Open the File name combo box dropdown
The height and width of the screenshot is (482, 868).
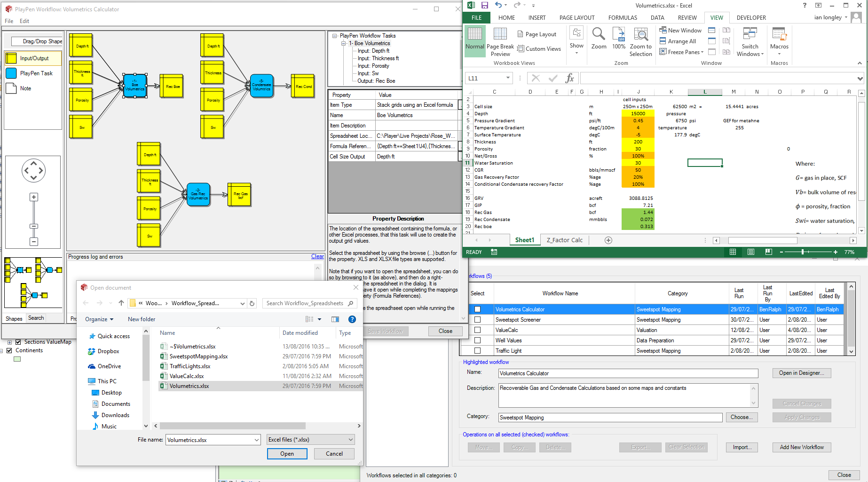pos(257,440)
